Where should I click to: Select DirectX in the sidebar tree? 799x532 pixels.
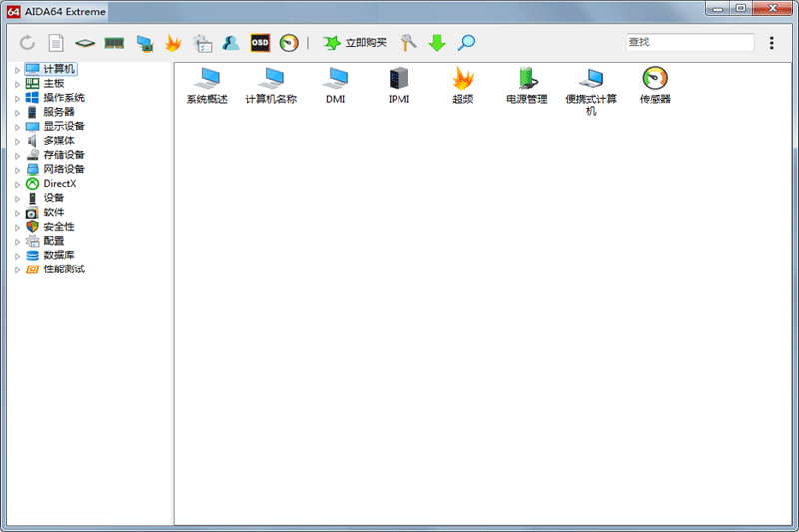coord(59,184)
